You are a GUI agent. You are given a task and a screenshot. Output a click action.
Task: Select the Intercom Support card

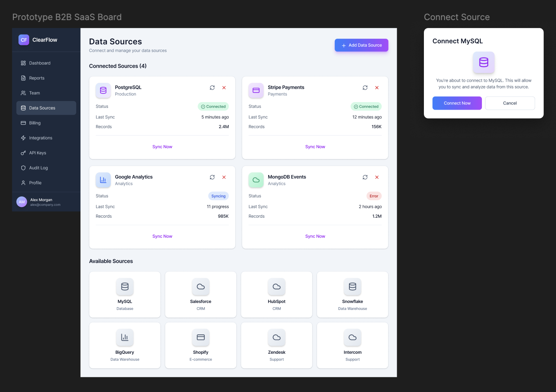tap(353, 345)
